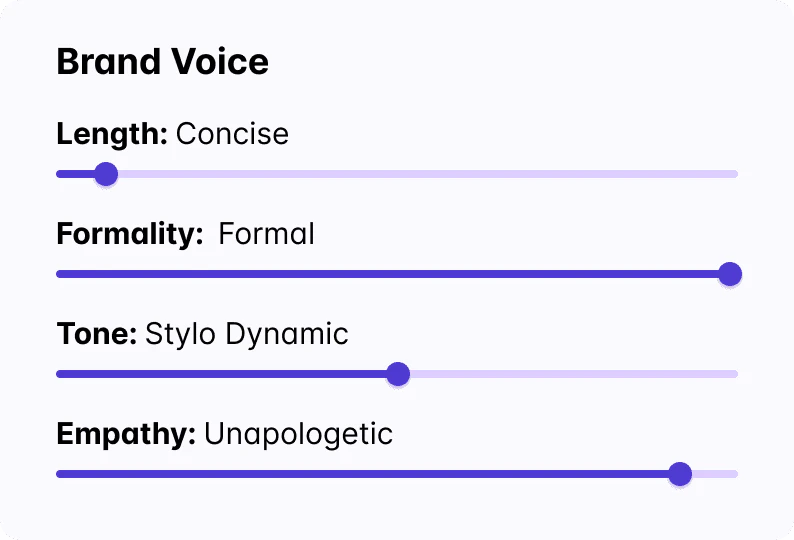Click the bold Length label

[x=111, y=134]
